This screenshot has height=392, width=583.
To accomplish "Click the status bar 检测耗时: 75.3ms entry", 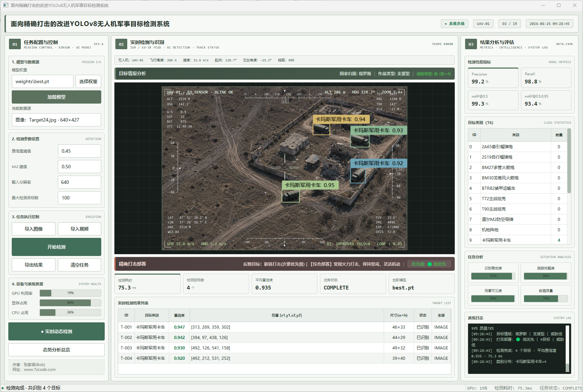I will click(x=513, y=388).
